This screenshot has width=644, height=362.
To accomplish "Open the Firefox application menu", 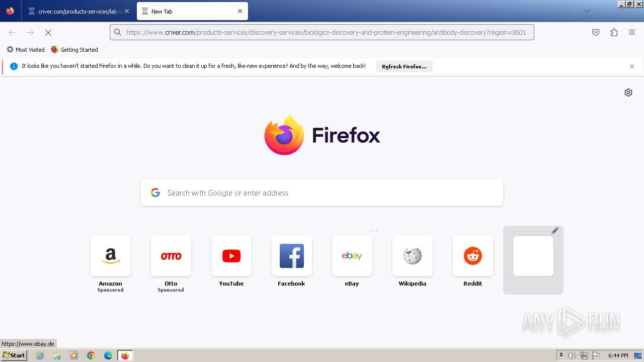I will [x=632, y=32].
